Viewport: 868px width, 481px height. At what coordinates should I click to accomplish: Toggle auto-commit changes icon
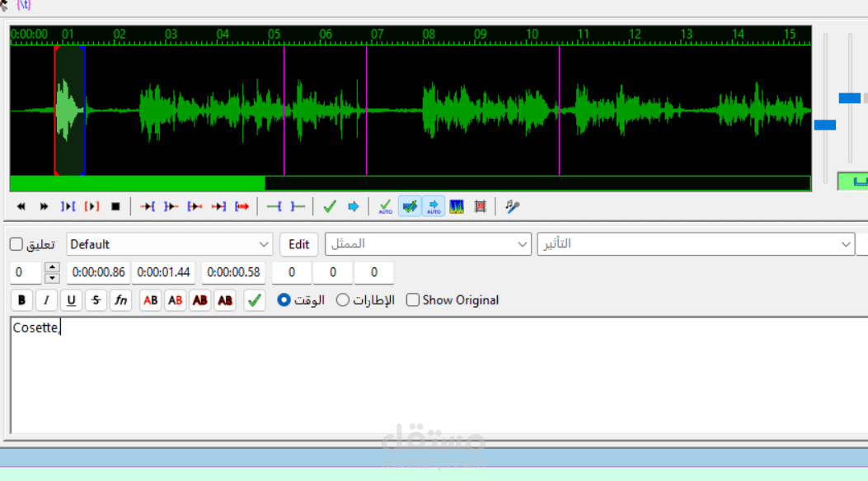point(385,207)
